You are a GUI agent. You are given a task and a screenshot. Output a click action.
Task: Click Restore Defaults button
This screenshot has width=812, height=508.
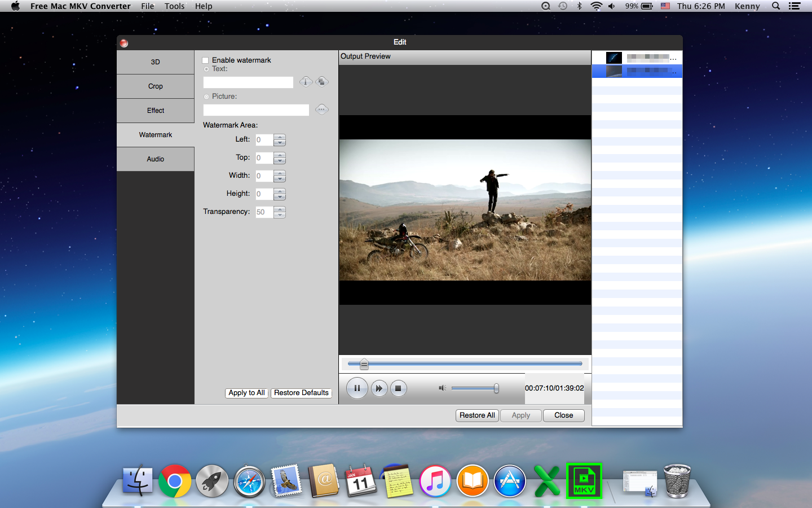(x=301, y=393)
